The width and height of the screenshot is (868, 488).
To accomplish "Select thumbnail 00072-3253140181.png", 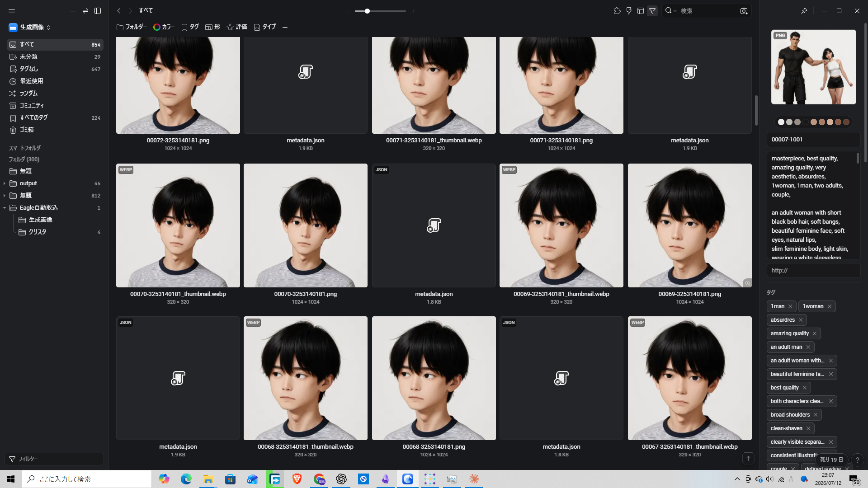I will (178, 85).
